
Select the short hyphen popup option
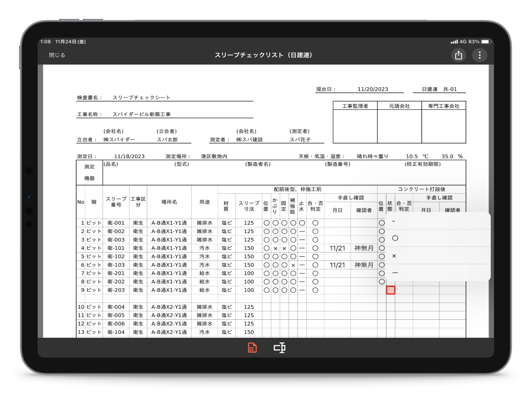pyautogui.click(x=394, y=221)
